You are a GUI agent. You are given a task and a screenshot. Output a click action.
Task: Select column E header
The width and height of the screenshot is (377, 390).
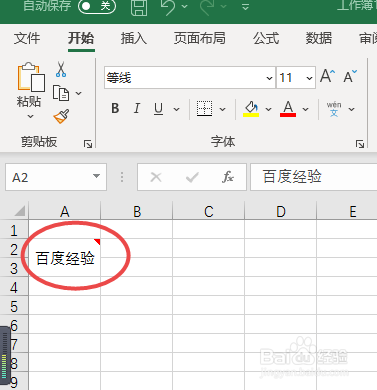347,211
